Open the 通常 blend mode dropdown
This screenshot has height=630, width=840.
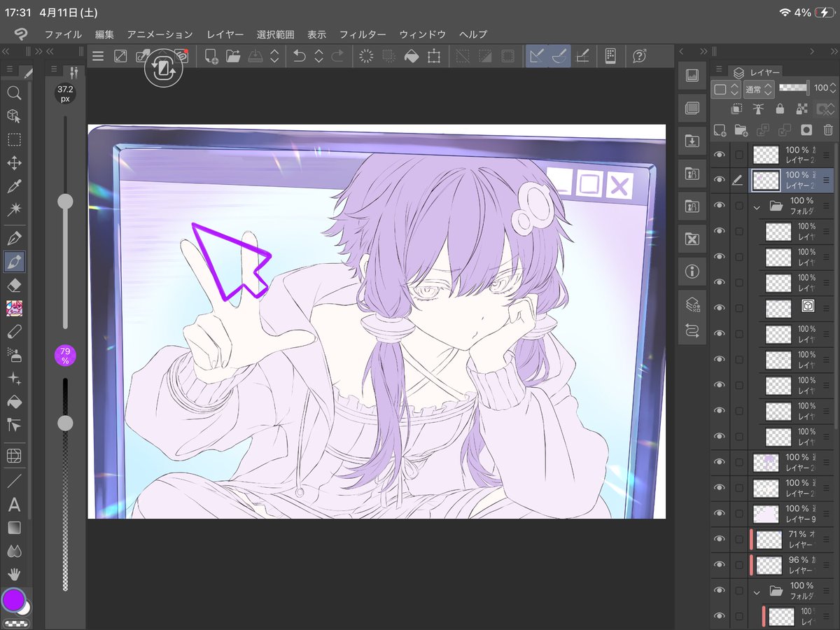[x=759, y=89]
